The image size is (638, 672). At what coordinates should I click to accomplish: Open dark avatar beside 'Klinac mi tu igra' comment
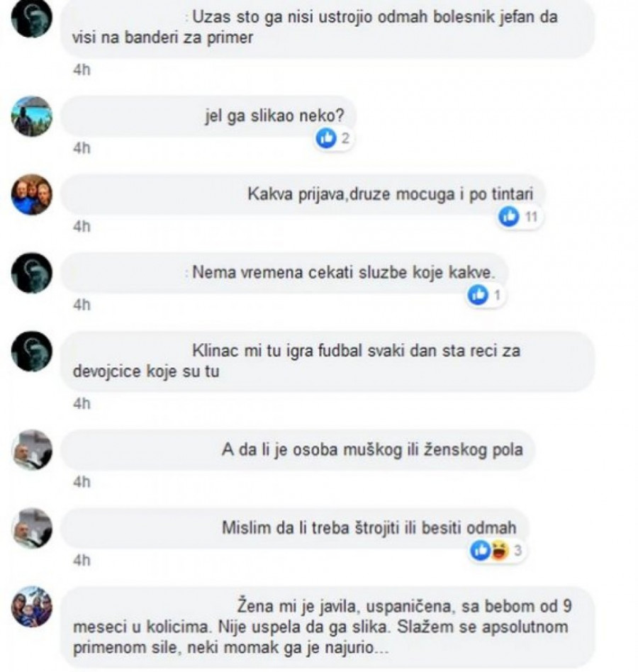32,352
